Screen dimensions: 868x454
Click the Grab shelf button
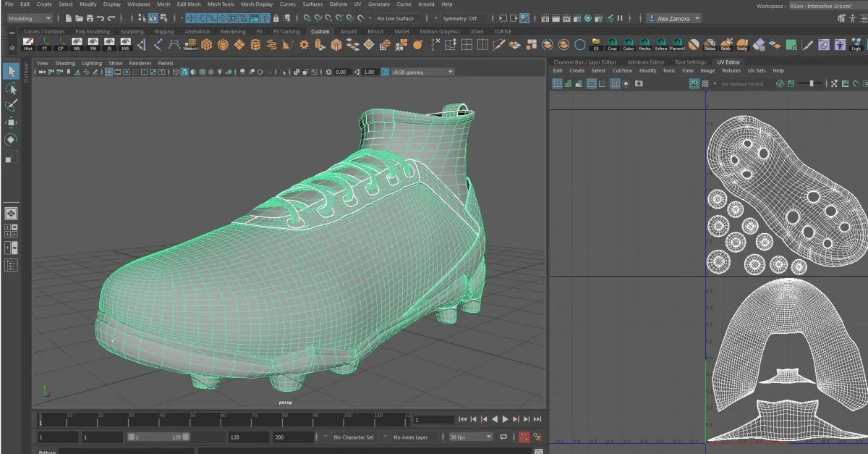[x=726, y=45]
